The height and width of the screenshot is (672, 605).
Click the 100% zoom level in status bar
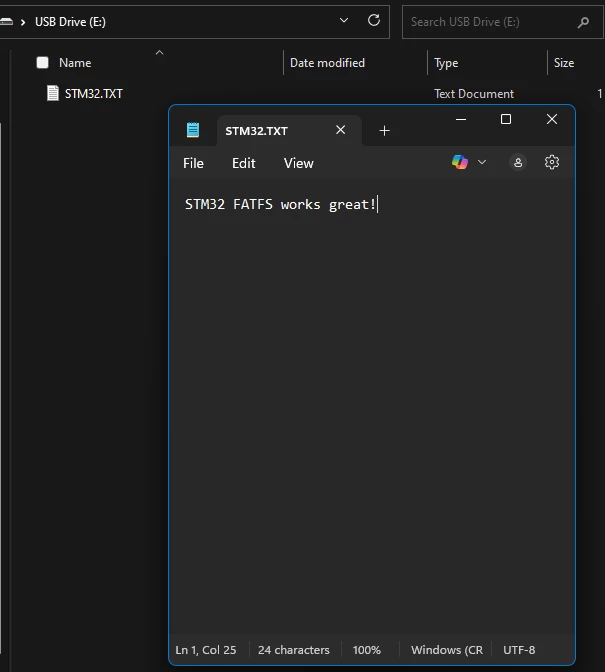366,650
